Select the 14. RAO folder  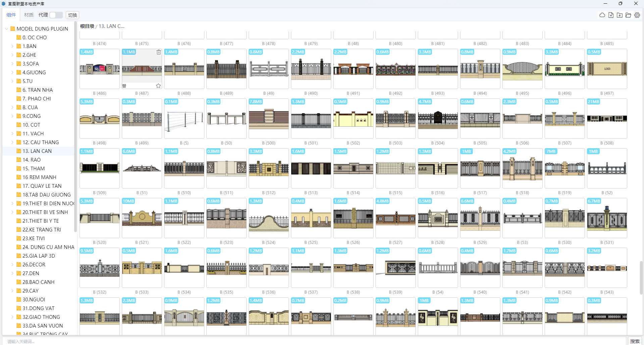32,160
